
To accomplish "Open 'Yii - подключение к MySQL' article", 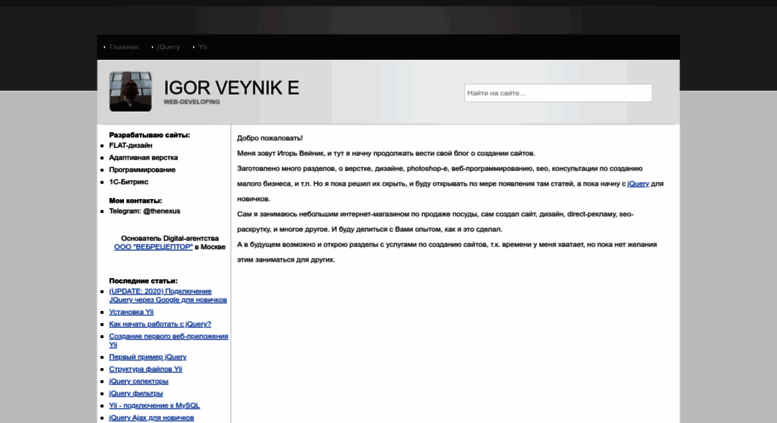I will click(x=154, y=406).
